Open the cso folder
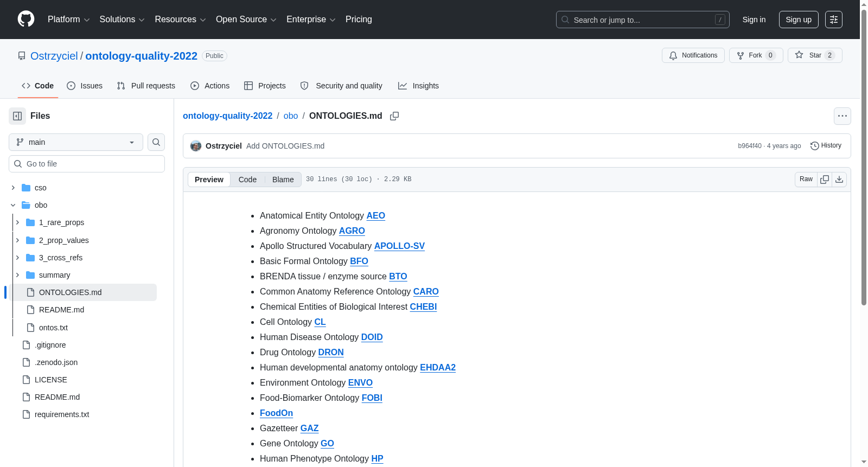The width and height of the screenshot is (868, 467). coord(41,188)
